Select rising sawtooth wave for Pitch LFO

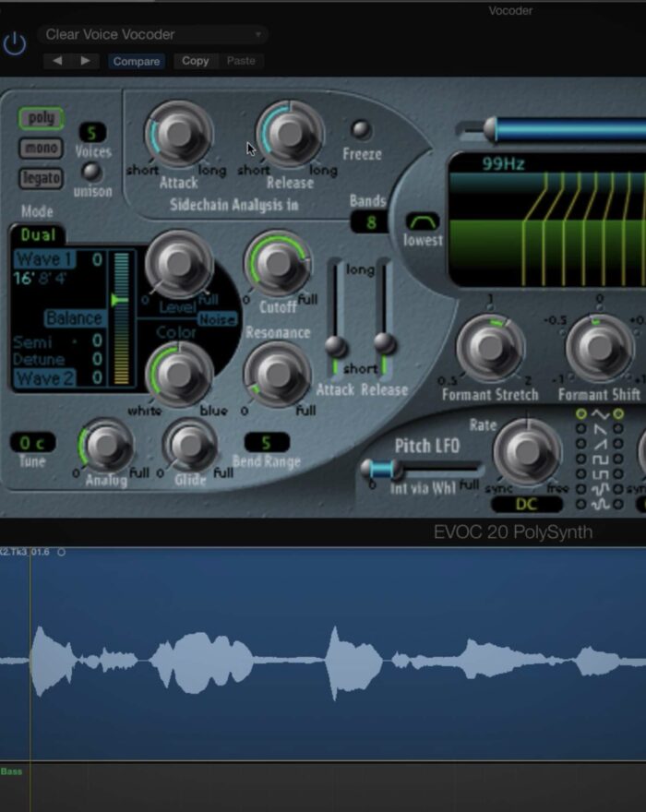point(581,444)
